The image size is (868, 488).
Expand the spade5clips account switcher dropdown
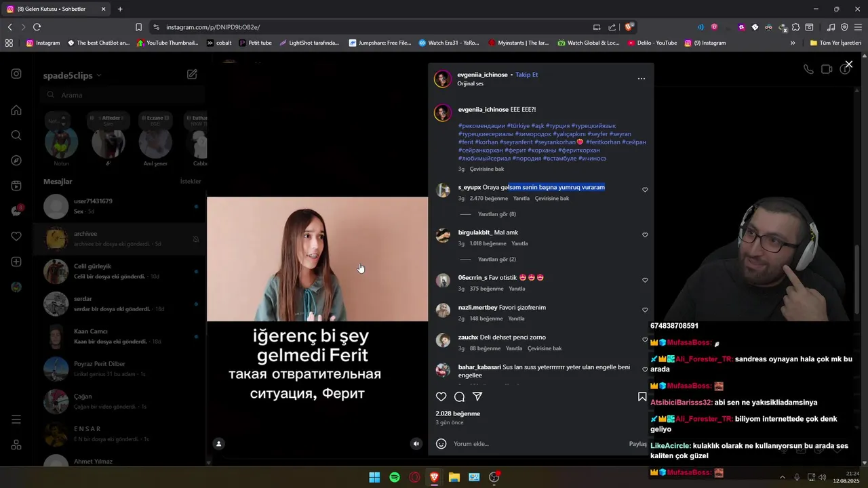[73, 75]
